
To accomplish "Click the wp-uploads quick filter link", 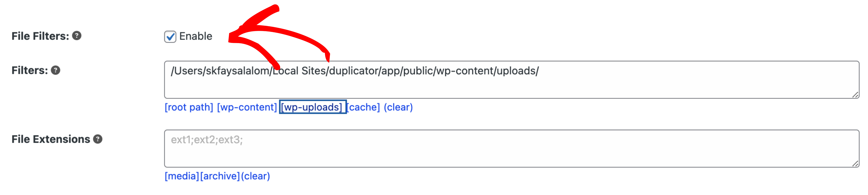I will pyautogui.click(x=312, y=107).
